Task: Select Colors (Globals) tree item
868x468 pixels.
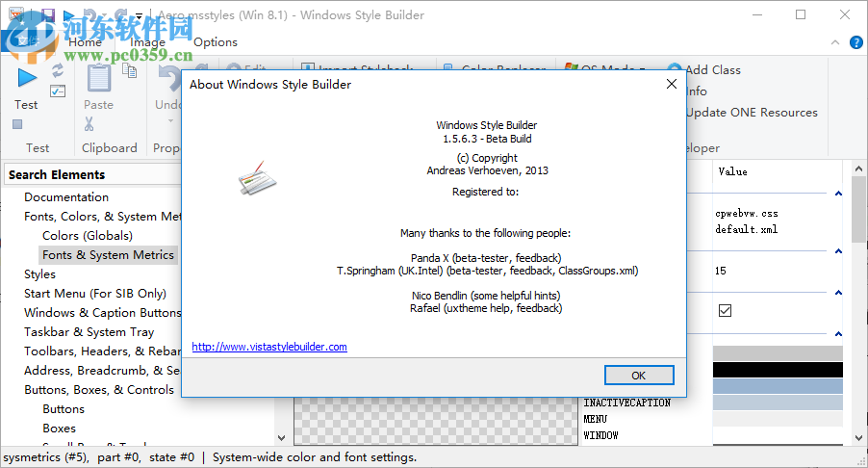Action: [x=88, y=236]
